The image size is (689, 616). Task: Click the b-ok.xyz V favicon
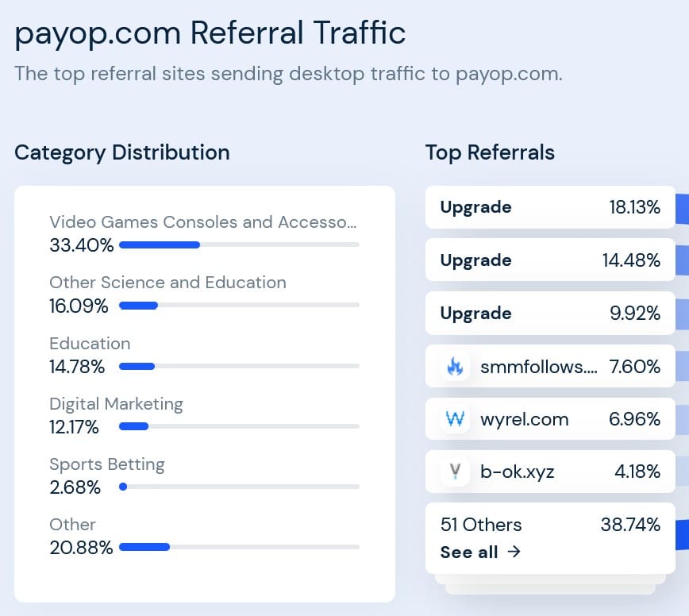coord(455,472)
